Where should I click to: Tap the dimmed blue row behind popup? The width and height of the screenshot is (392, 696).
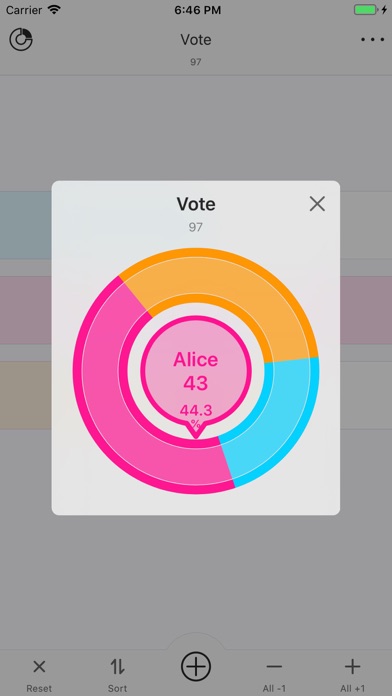pos(26,225)
